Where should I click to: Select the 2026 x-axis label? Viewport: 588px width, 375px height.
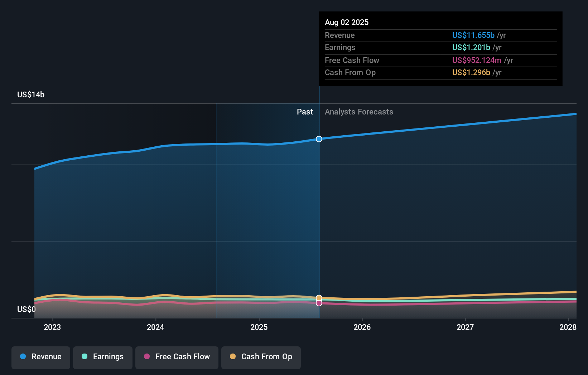tap(362, 327)
